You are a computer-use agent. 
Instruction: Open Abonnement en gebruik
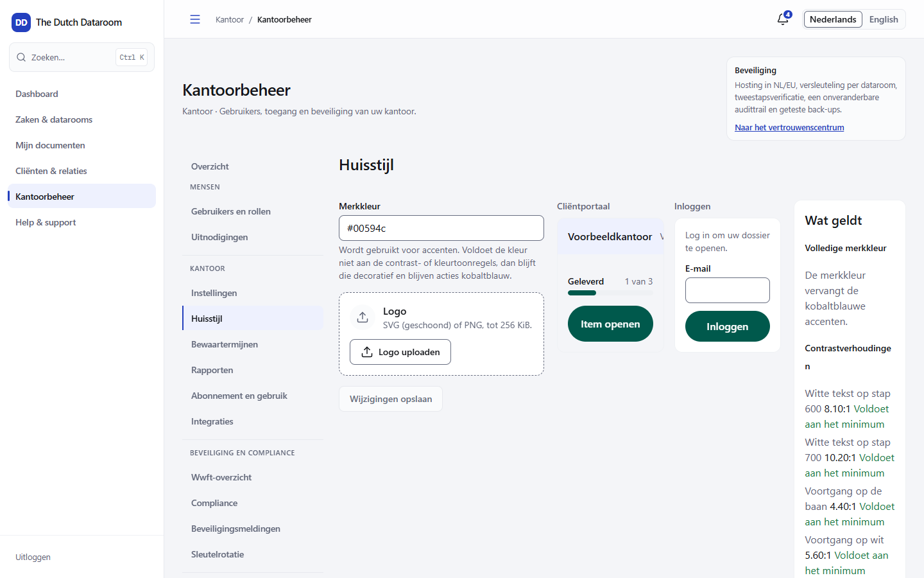(x=253, y=396)
